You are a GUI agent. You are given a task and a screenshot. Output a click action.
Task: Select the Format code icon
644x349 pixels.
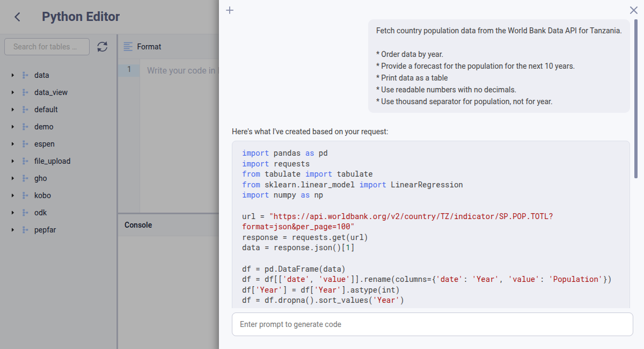pos(129,47)
